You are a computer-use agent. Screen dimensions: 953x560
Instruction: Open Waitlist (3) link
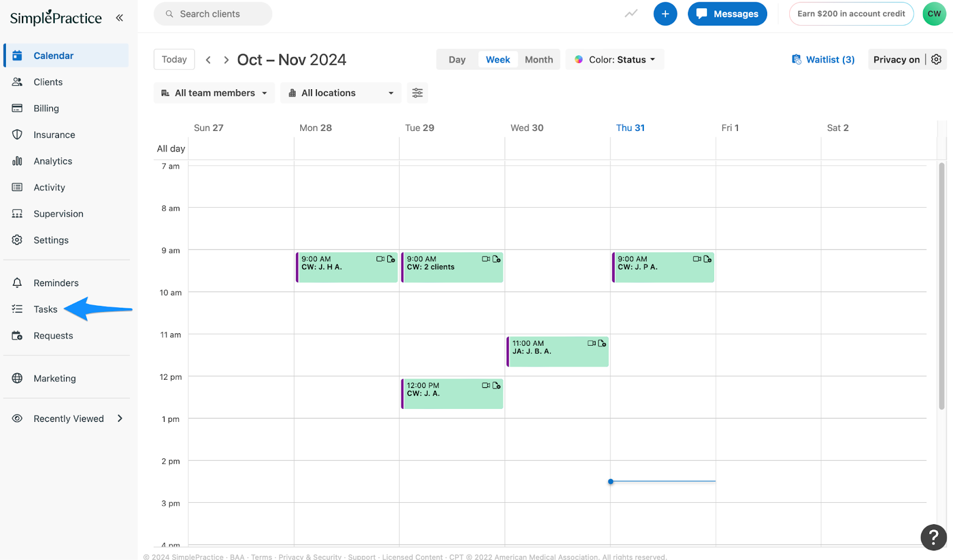823,60
